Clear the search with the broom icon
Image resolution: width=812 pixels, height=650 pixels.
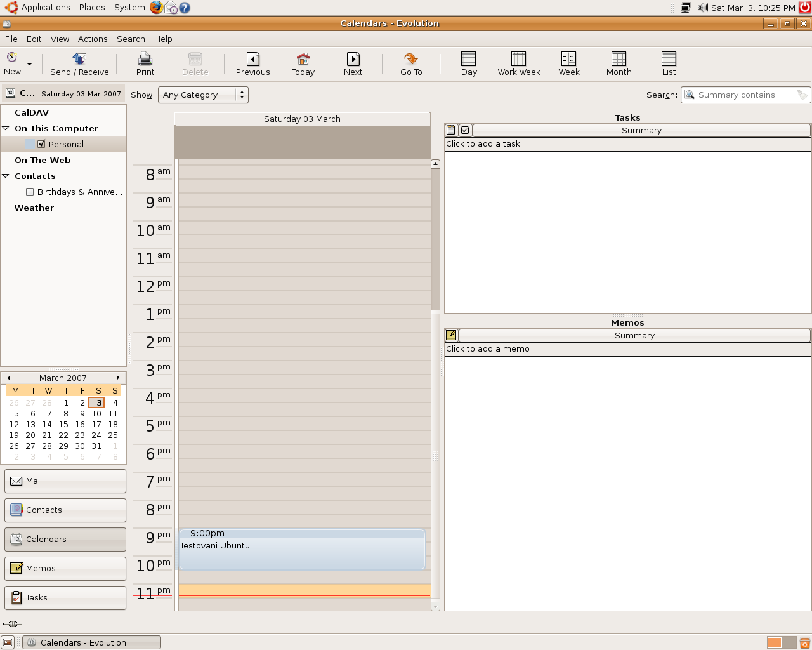(x=803, y=95)
